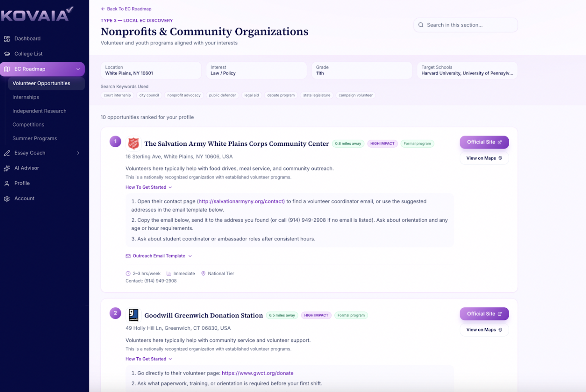The height and width of the screenshot is (392, 586).
Task: Click the Interest Law / Policy field
Action: (256, 71)
